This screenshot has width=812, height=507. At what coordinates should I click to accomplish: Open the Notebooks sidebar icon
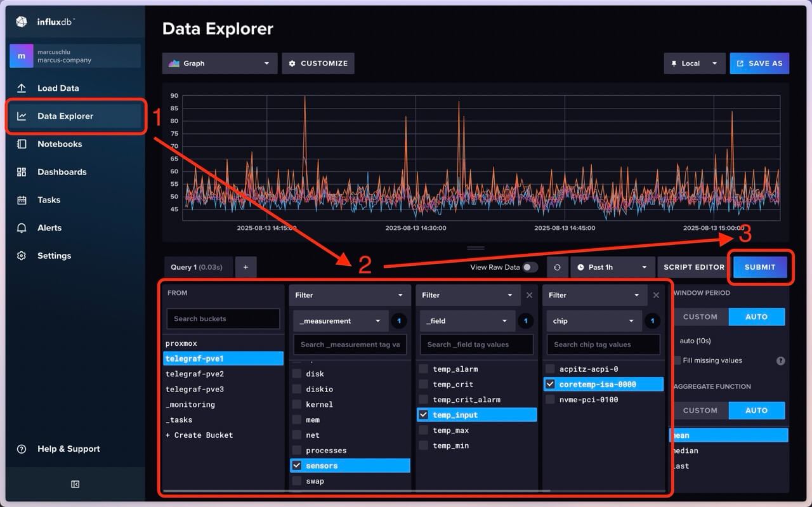coord(22,144)
